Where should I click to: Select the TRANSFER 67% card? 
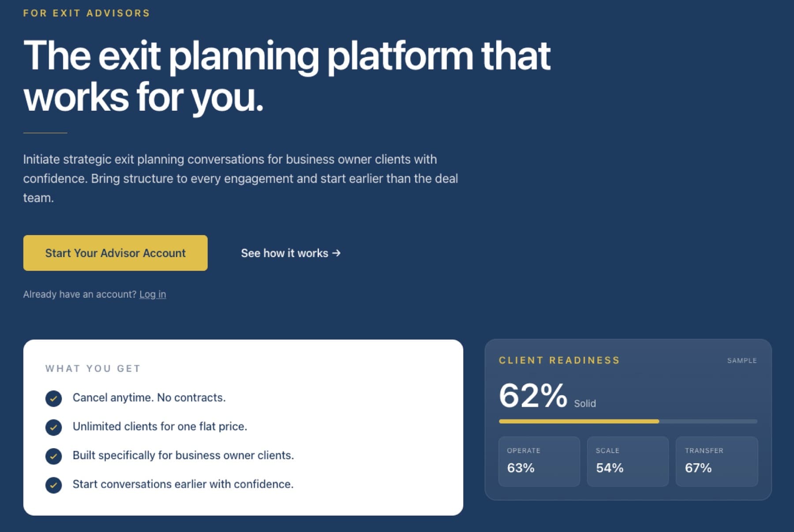point(716,461)
